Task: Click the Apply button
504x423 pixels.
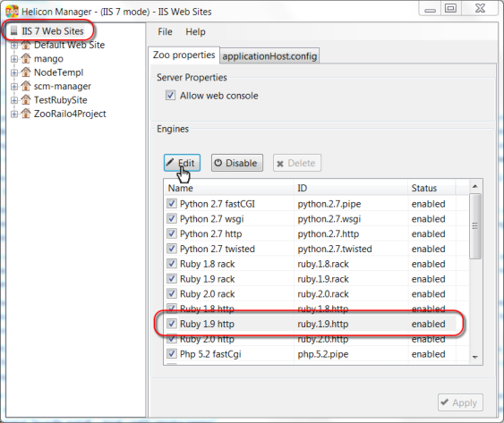Action: point(460,402)
